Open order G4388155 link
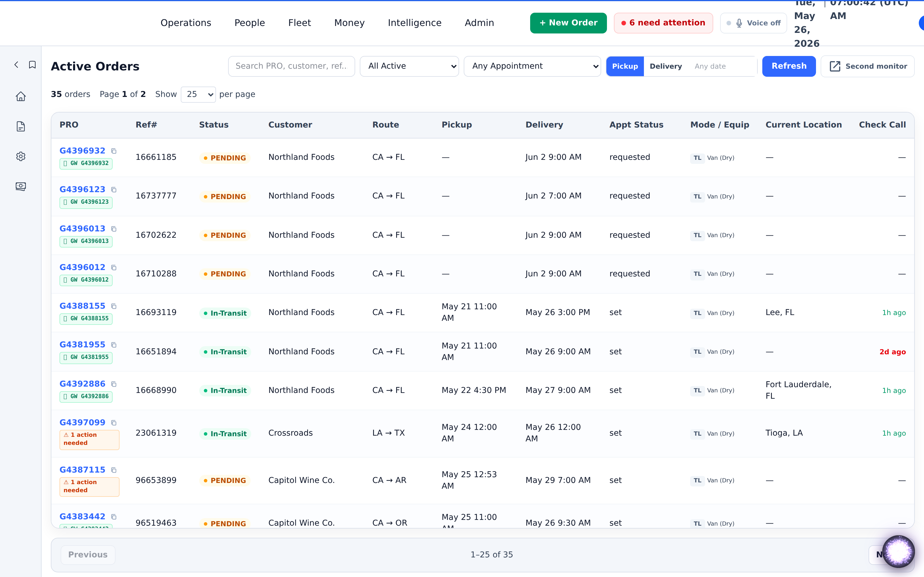 coord(82,306)
